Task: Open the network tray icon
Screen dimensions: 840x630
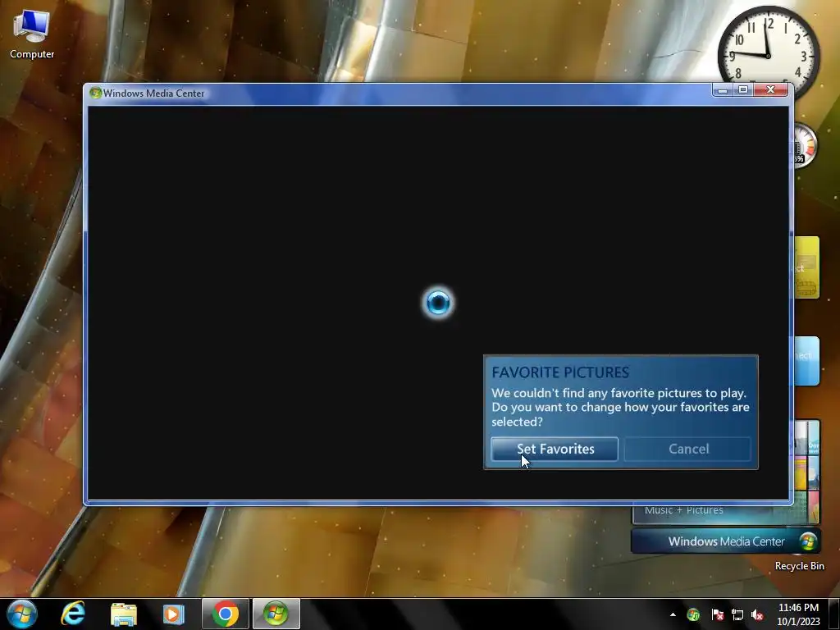Action: [x=737, y=614]
